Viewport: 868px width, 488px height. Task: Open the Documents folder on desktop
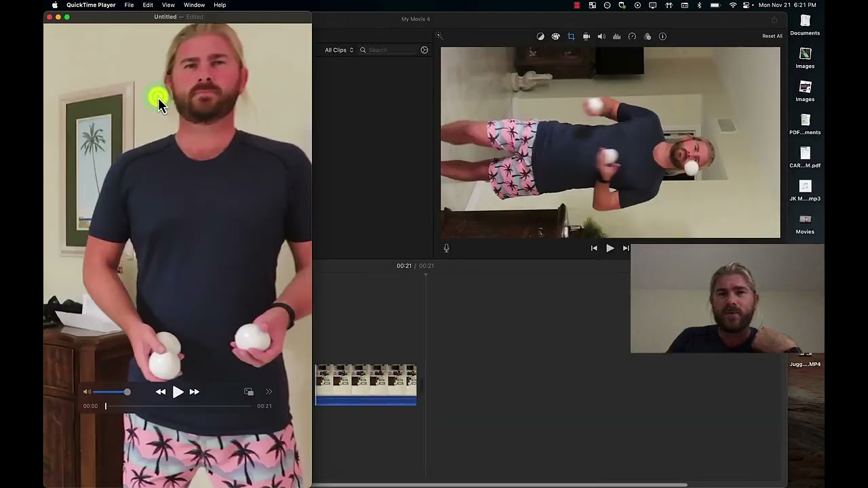click(x=805, y=24)
